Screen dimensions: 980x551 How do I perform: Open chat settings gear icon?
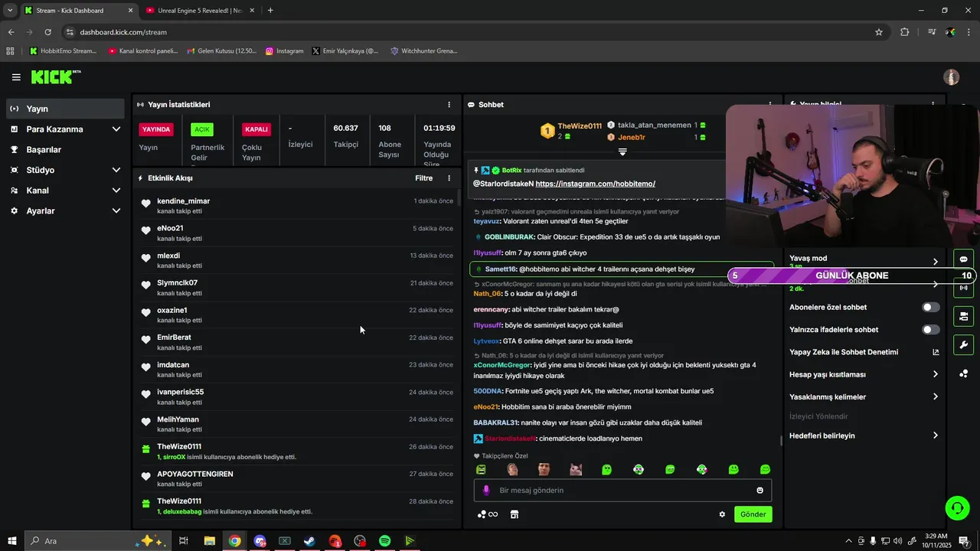coord(722,514)
